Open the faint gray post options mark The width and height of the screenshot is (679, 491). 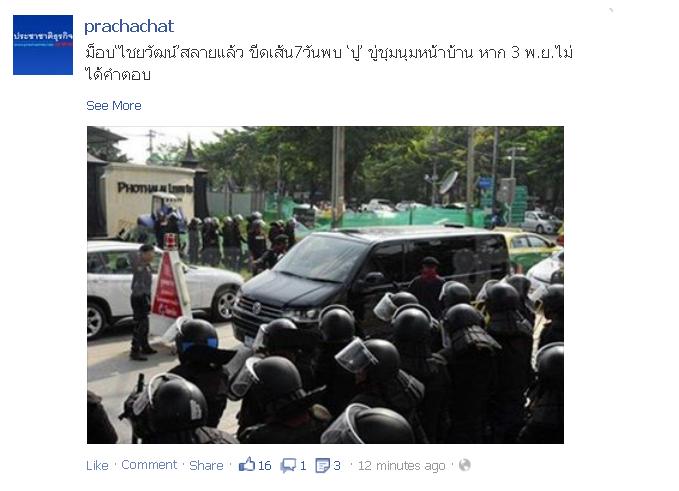611,10
